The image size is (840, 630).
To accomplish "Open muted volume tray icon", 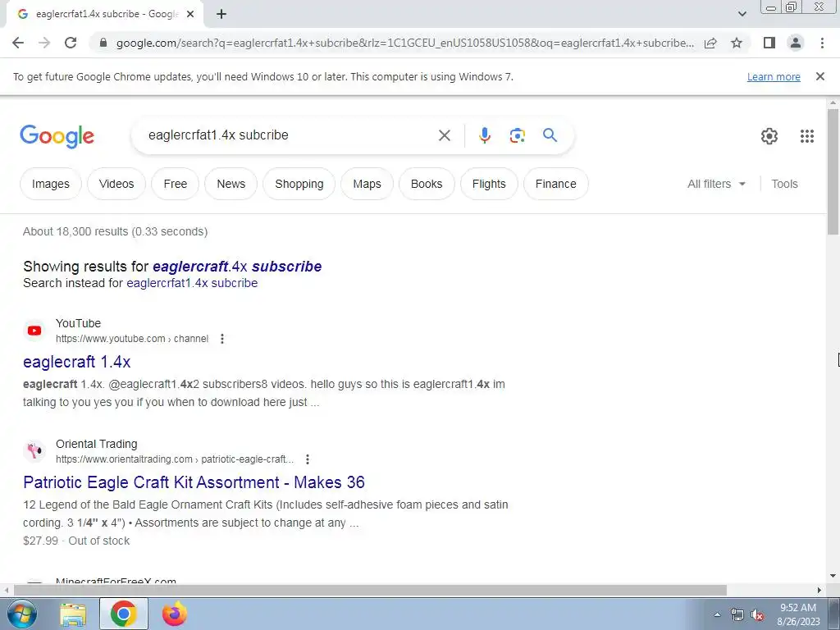I will 757,614.
